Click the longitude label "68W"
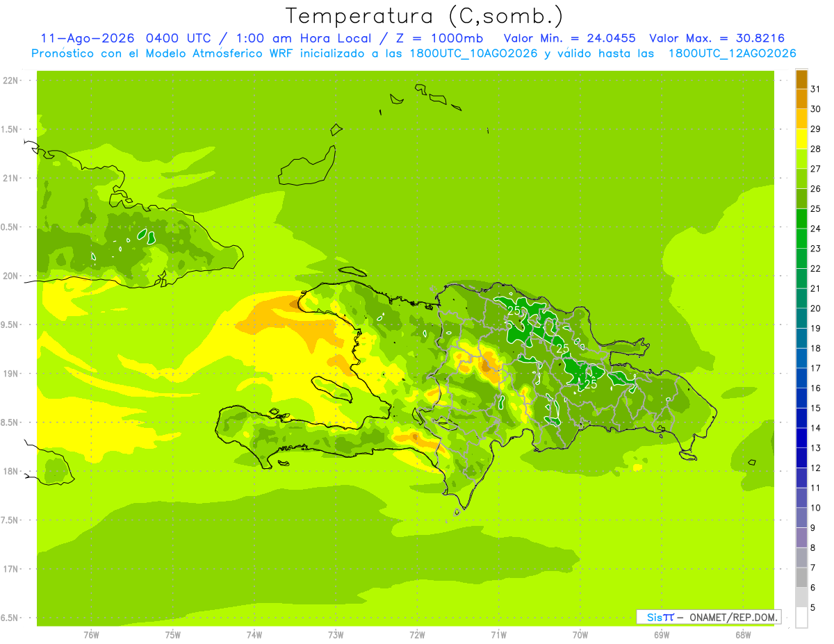The width and height of the screenshot is (834, 644). (743, 635)
